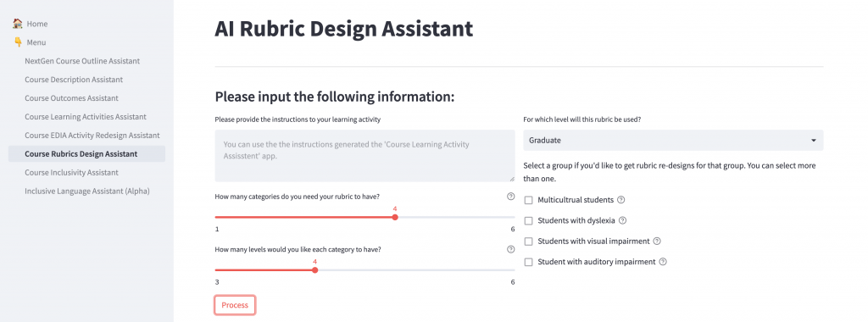868x322 pixels.
Task: Tick the Students with visual impairment checkbox
Action: coord(529,241)
